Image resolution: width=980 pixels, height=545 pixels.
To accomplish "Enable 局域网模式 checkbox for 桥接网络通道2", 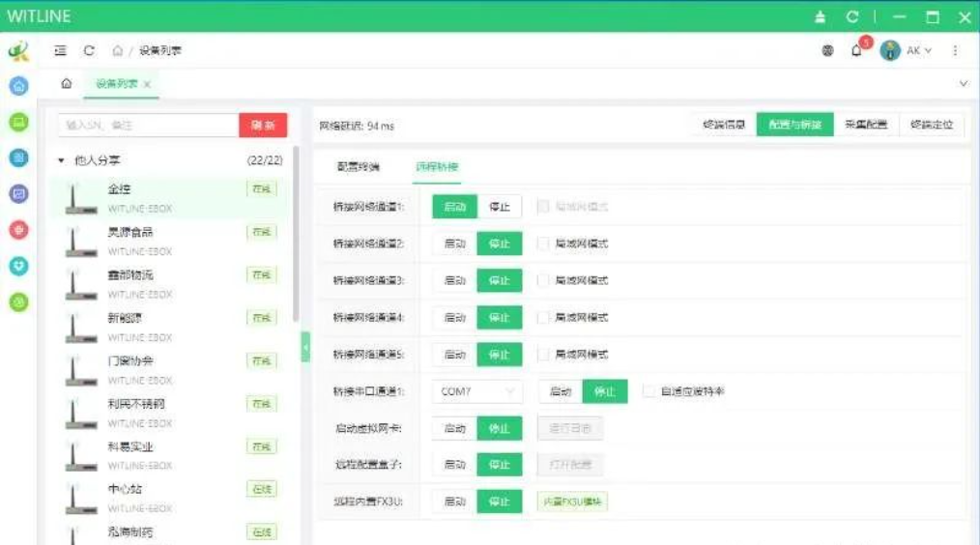I will (x=543, y=244).
